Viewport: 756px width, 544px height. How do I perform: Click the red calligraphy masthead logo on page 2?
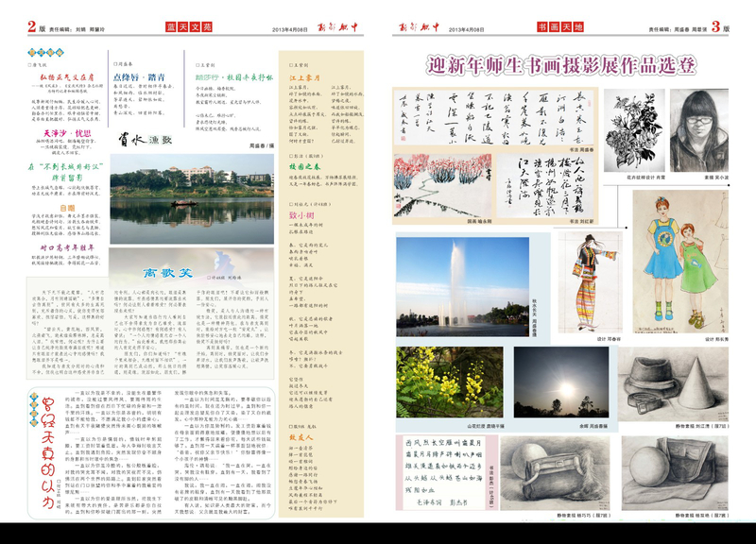point(338,27)
